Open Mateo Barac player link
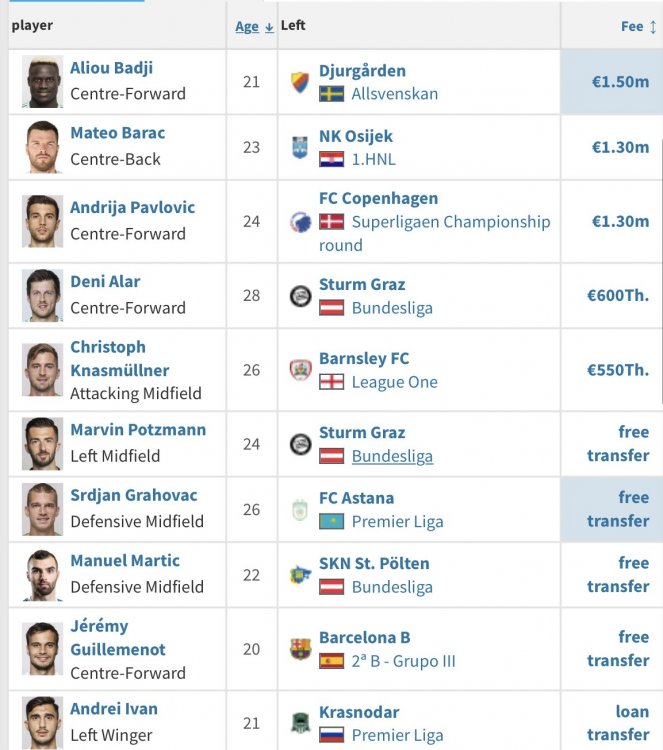 117,133
